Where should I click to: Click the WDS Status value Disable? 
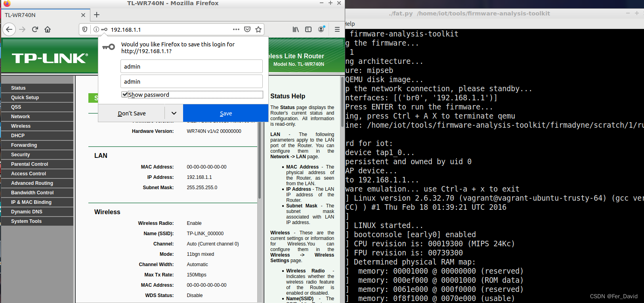195,295
